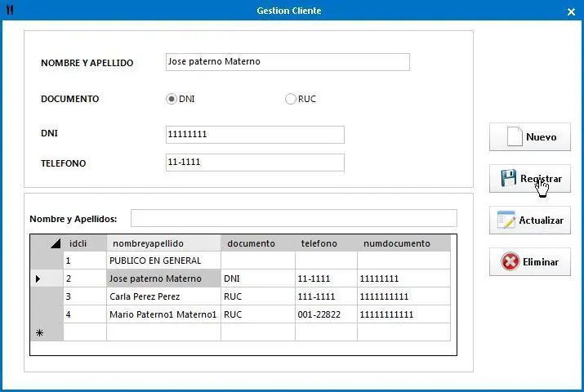Focus the Nombre y Apellido input field
The image size is (584, 392).
click(288, 62)
